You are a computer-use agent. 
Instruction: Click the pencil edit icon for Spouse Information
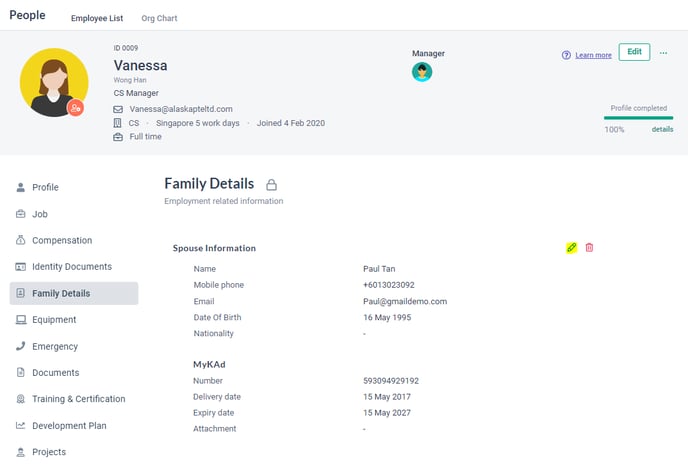tap(571, 248)
